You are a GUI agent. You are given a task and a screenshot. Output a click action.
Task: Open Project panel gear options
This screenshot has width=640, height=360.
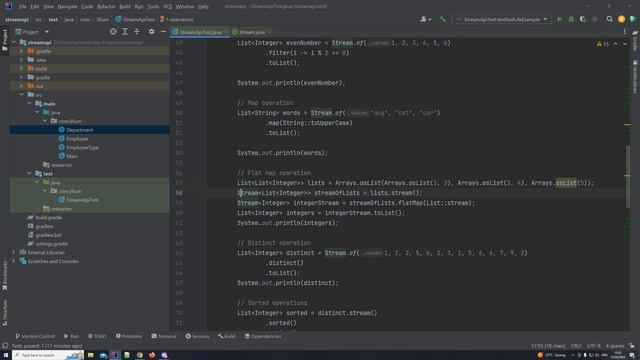pos(151,31)
